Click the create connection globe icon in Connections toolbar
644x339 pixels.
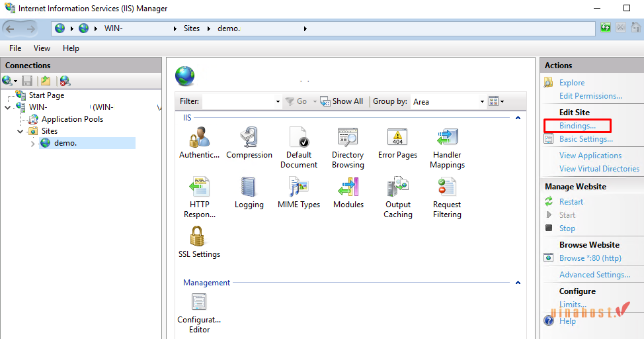click(x=7, y=81)
